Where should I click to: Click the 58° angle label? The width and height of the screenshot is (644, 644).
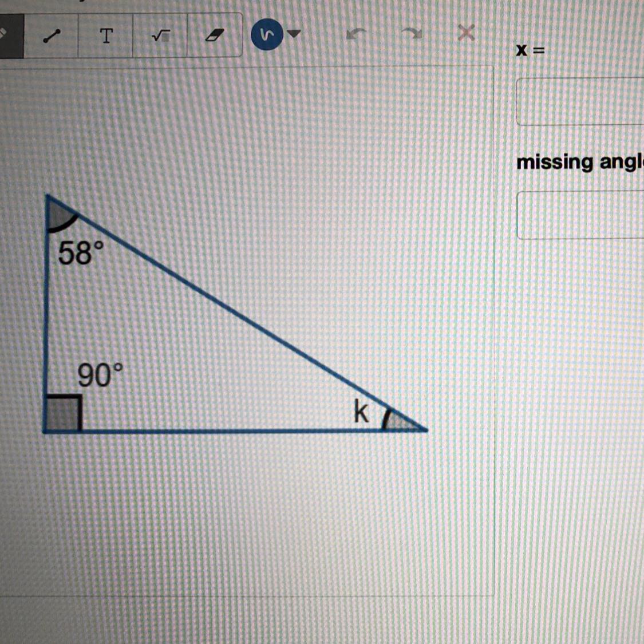click(x=81, y=252)
